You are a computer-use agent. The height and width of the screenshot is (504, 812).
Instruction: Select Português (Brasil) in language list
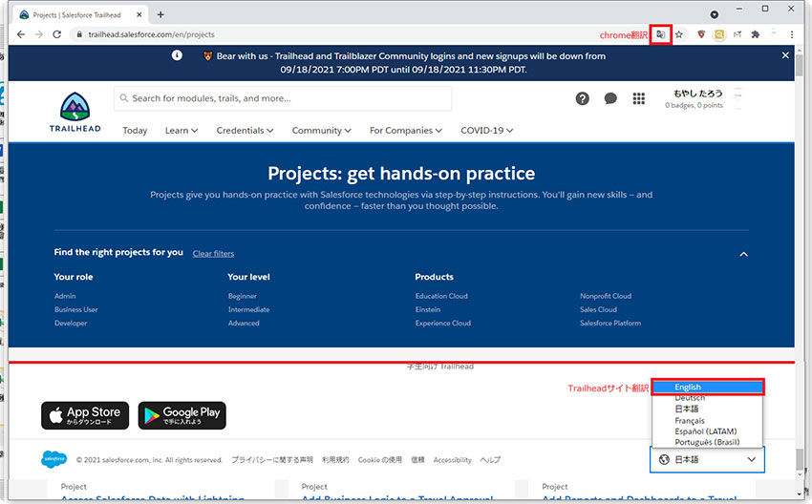click(x=707, y=442)
